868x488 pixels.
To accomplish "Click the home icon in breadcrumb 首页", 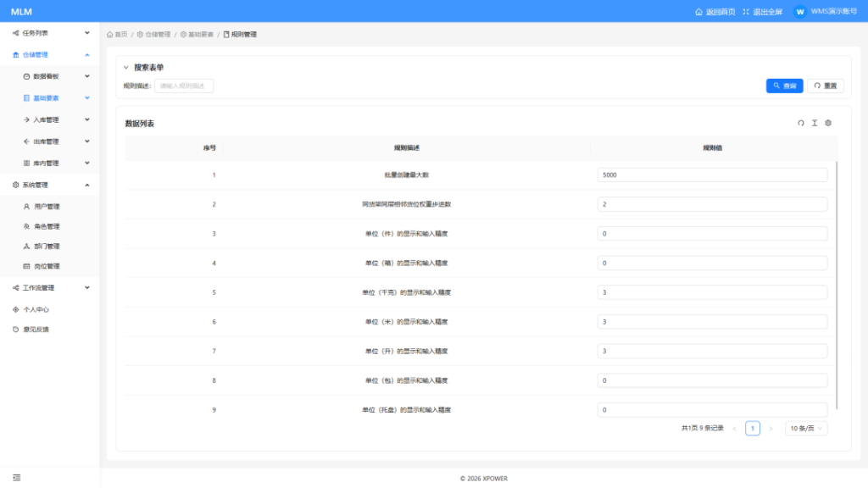I will (110, 35).
